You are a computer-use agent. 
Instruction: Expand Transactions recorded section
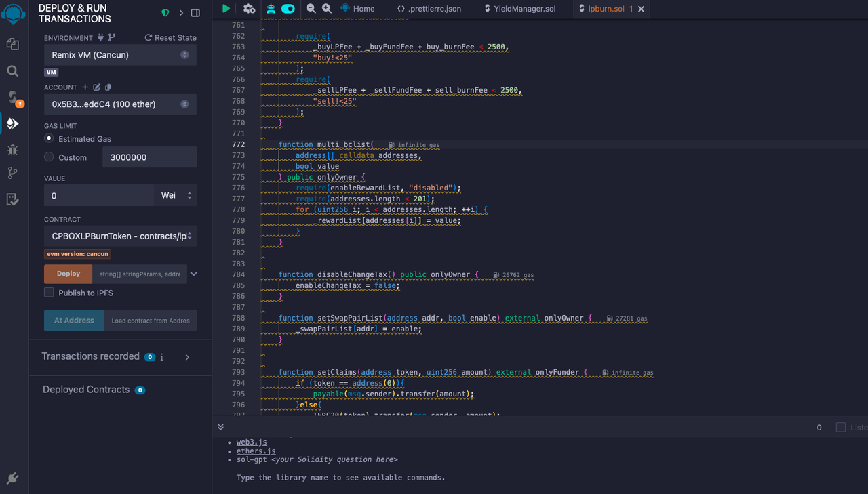tap(188, 357)
